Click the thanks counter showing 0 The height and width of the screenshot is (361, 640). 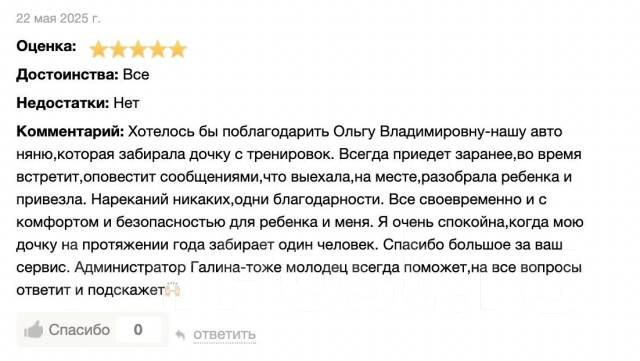point(138,330)
